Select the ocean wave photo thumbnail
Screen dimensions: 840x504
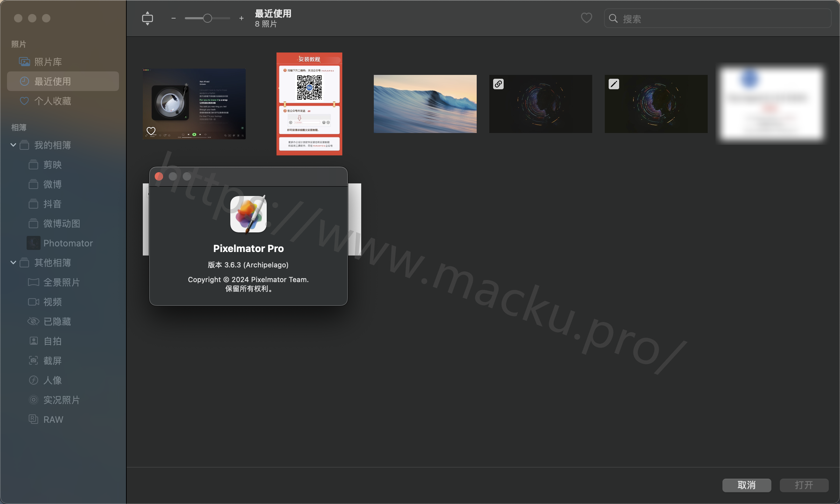coord(425,104)
